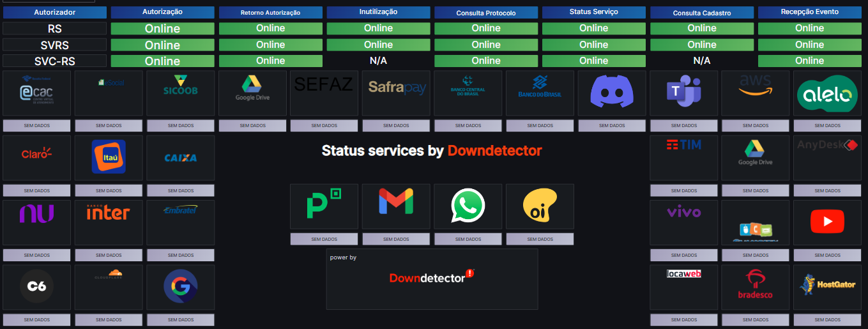Viewport: 868px width, 329px height.
Task: Open the Google G icon
Action: [181, 287]
